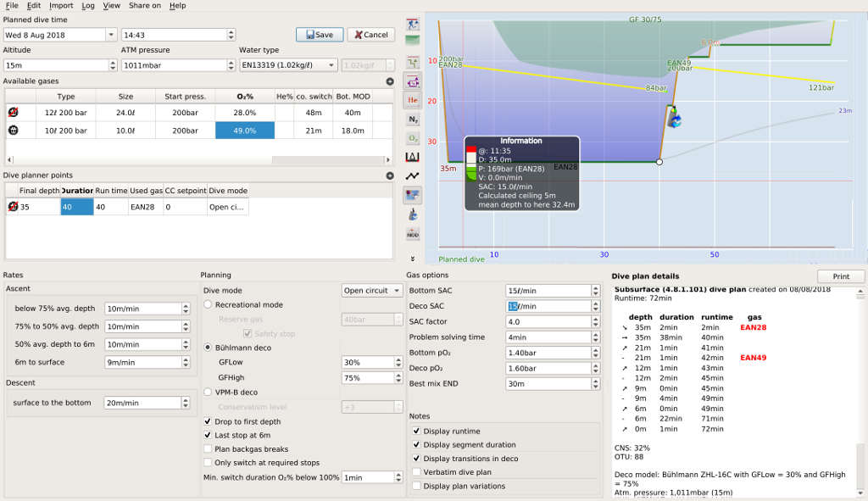
Task: Toggle photos display on the profile
Action: 413,195
